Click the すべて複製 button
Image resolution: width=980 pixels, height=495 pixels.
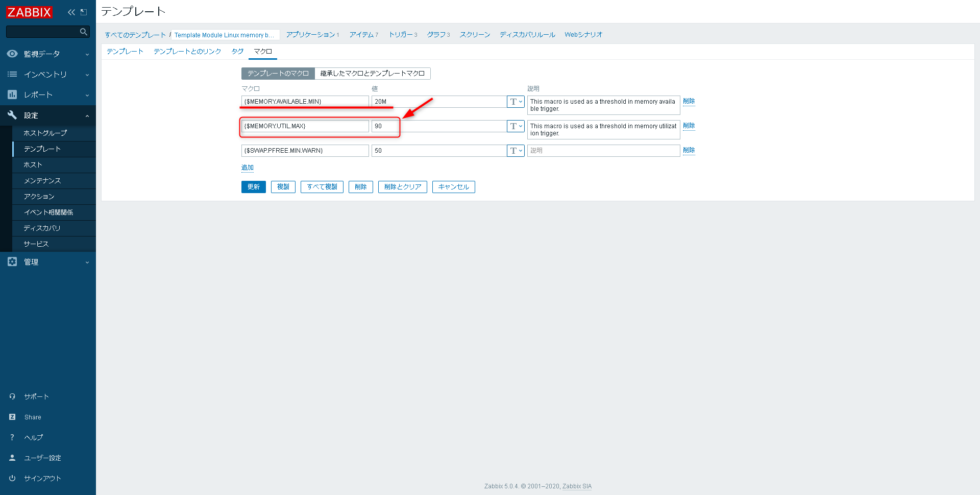tap(322, 187)
